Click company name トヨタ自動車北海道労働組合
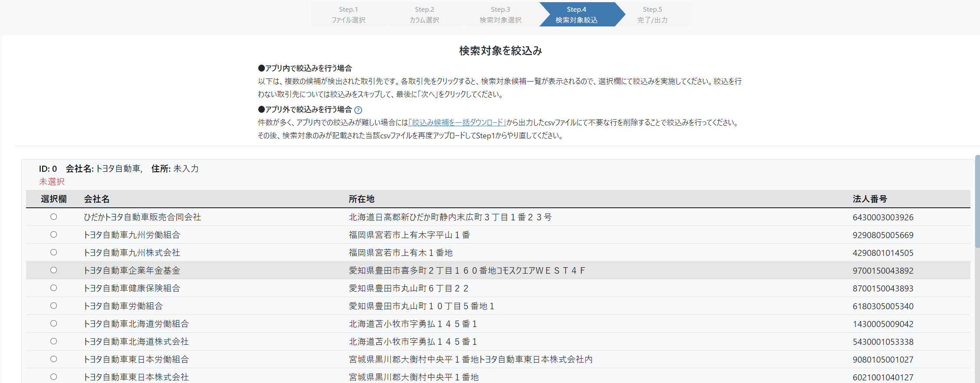This screenshot has width=980, height=383. click(x=136, y=324)
